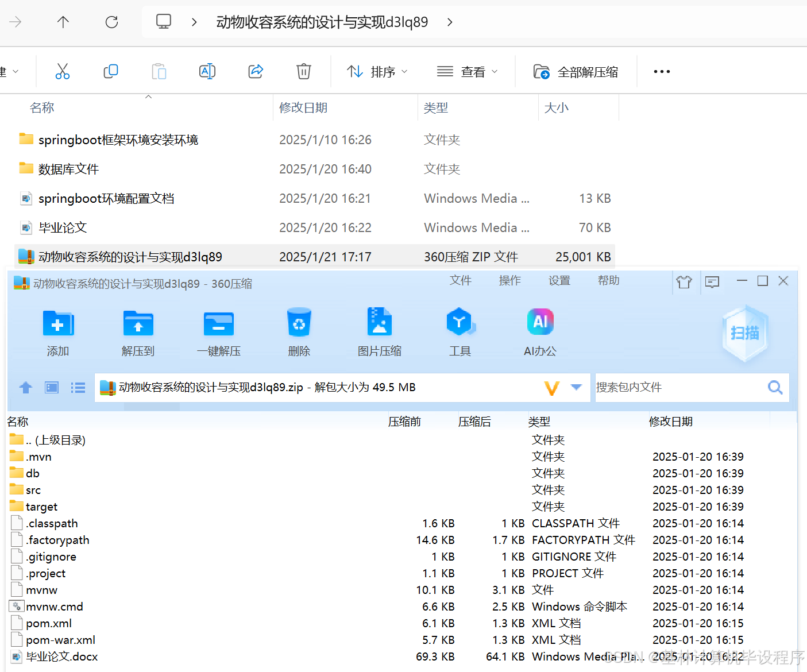
Task: Select the pom-war.xml file in the archive
Action: pos(53,640)
